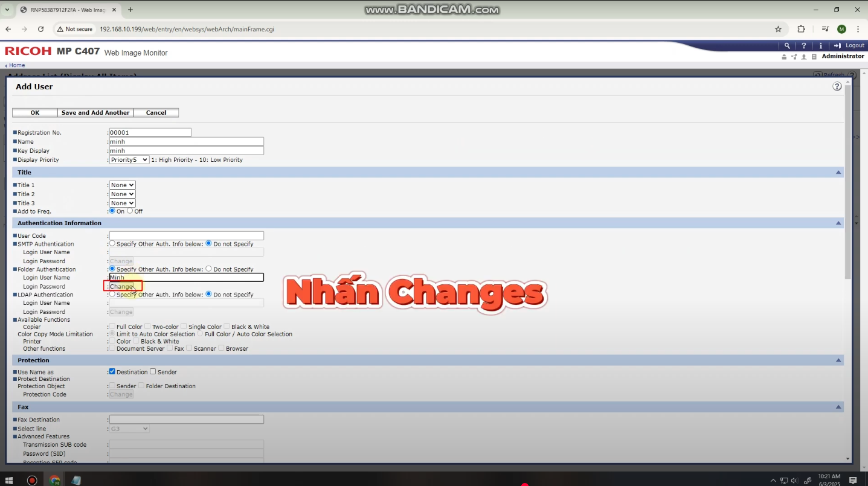Open Chrome media controls icon
868x486 pixels.
coord(825,29)
